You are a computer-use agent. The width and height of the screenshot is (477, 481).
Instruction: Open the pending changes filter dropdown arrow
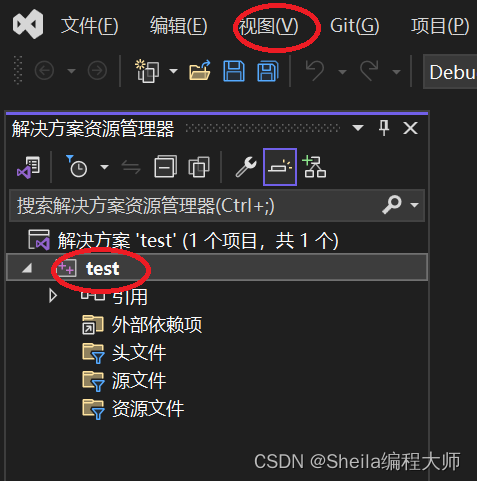104,167
